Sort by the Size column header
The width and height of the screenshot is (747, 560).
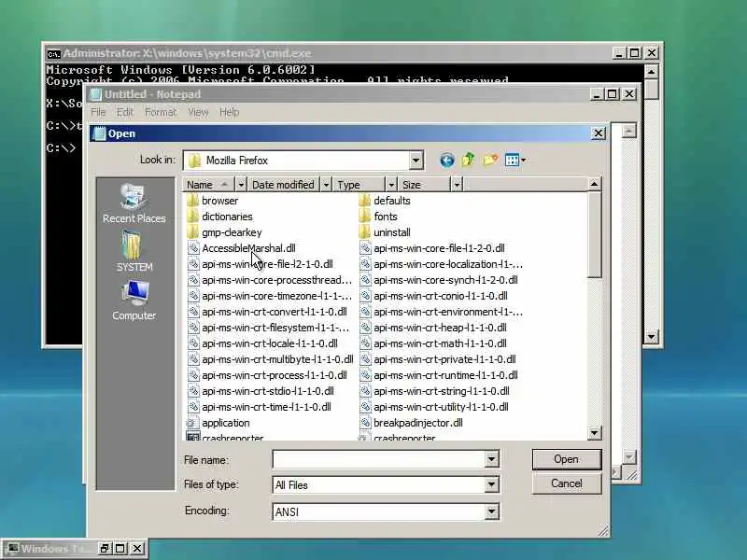(424, 184)
